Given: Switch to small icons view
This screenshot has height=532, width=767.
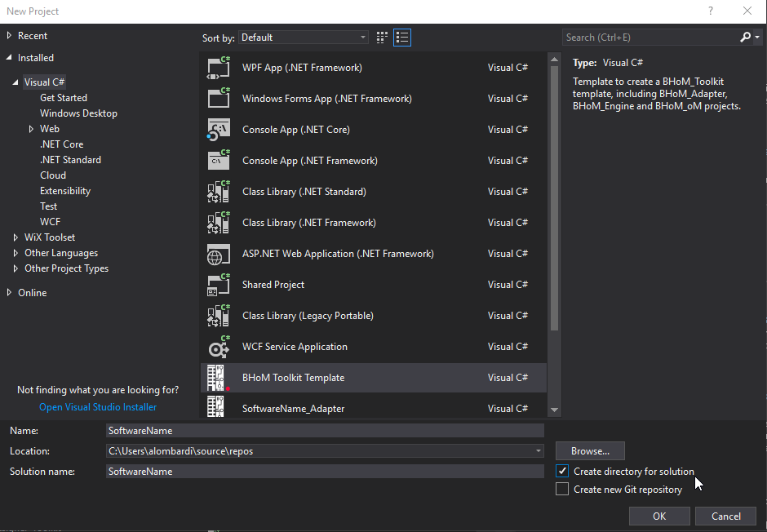Looking at the screenshot, I should [x=382, y=38].
